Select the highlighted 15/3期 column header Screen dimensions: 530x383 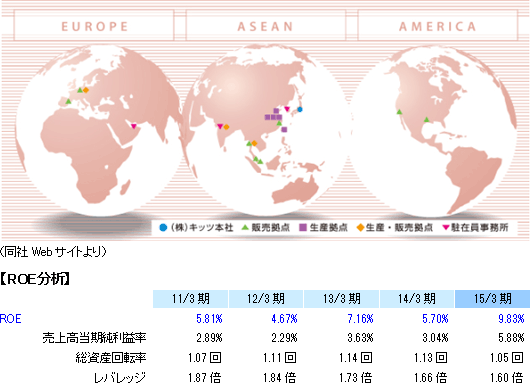(x=492, y=299)
